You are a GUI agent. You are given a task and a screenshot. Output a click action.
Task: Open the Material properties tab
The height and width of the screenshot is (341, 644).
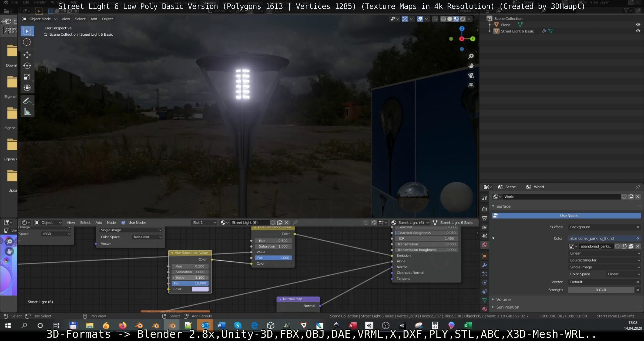click(485, 309)
